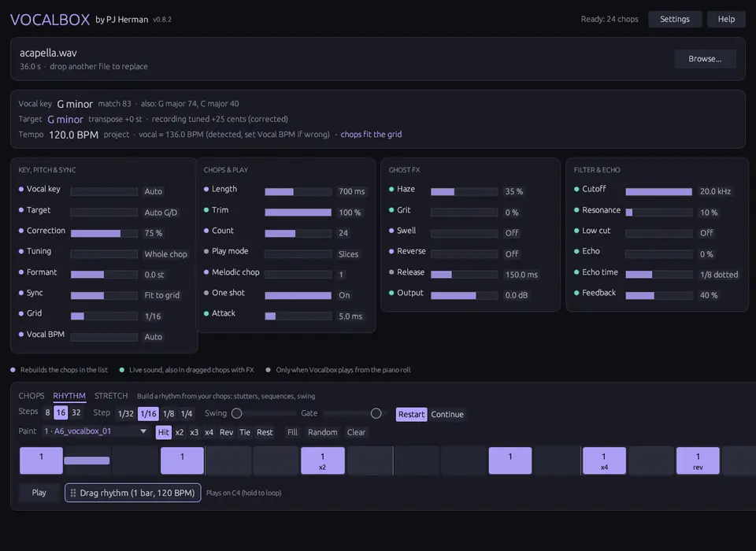Image resolution: width=756 pixels, height=551 pixels.
Task: Select the Rest paint tool
Action: [x=265, y=432]
